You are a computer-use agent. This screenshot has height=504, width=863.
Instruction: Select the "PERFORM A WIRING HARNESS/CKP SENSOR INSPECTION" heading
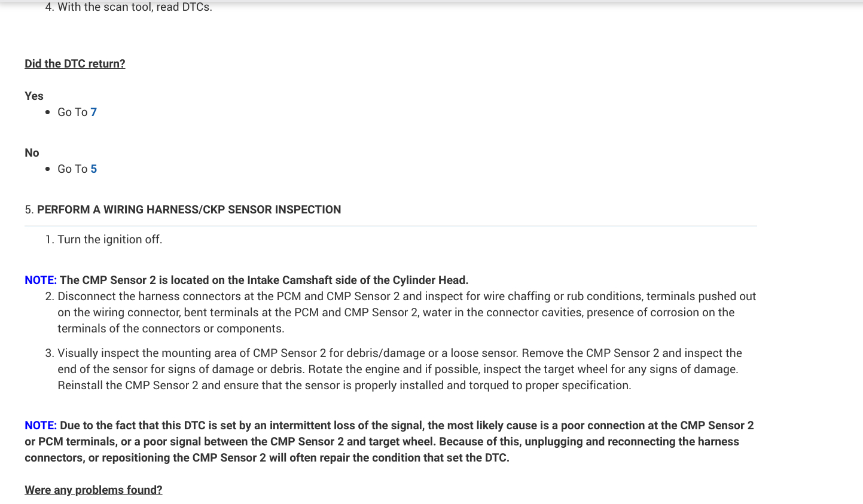pyautogui.click(x=189, y=210)
